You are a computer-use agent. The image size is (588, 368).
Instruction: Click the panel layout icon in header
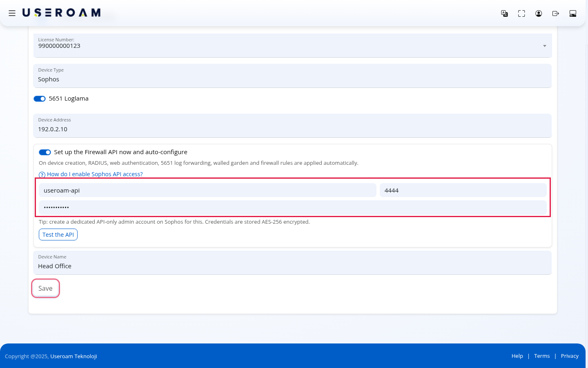(x=573, y=13)
